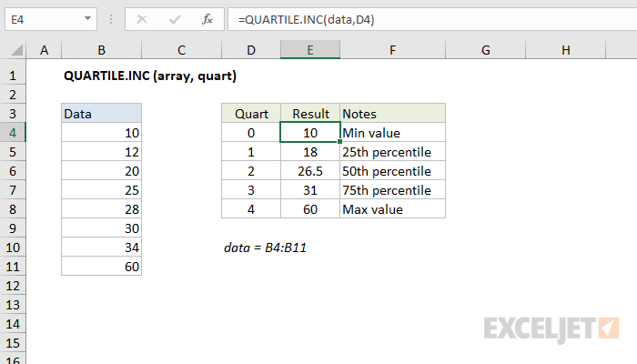Image resolution: width=637 pixels, height=364 pixels.
Task: Click the formula bar options dots handle
Action: [111, 19]
